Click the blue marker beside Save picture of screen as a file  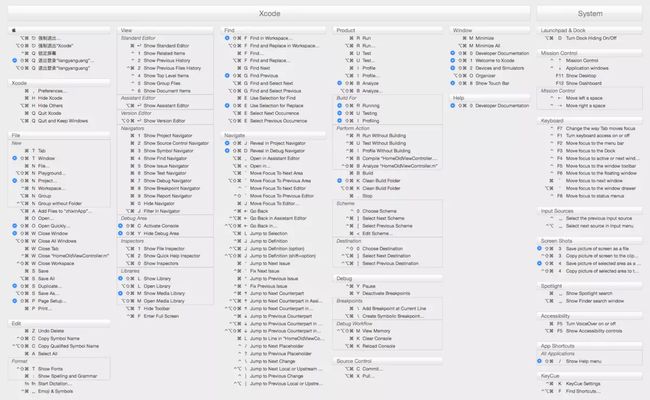[539, 248]
